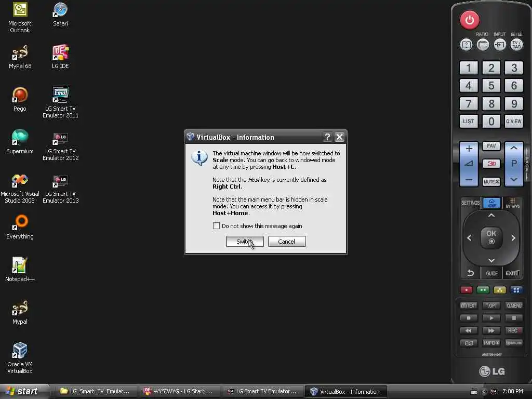Click the TEXT teletext button on the remote
This screenshot has width=532, height=399.
pos(469,305)
